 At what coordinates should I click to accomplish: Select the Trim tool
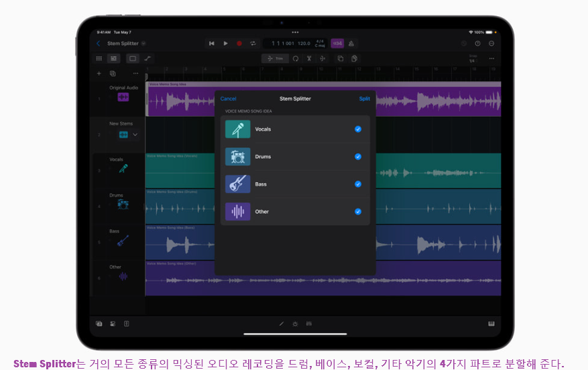(x=276, y=58)
